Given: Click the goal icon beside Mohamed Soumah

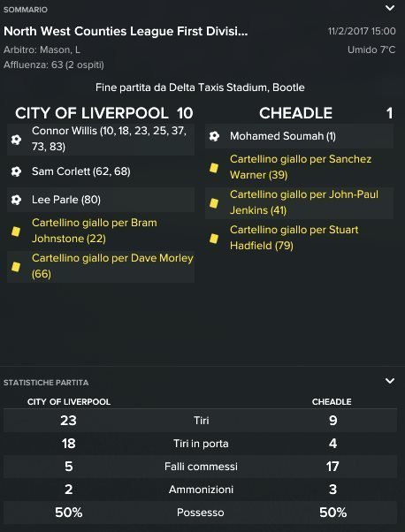Looking at the screenshot, I should click(214, 136).
